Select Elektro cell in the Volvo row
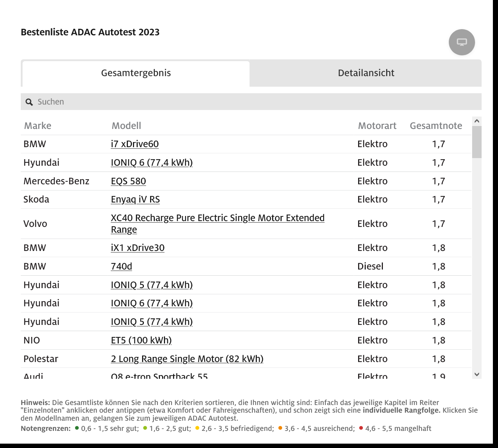The height and width of the screenshot is (448, 498). (372, 224)
